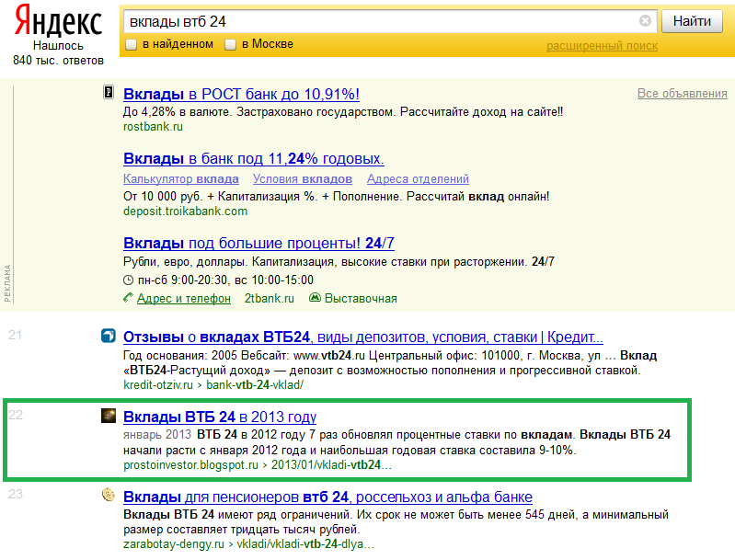Click the clock icon beside working hours
The height and width of the screenshot is (560, 735).
(128, 280)
